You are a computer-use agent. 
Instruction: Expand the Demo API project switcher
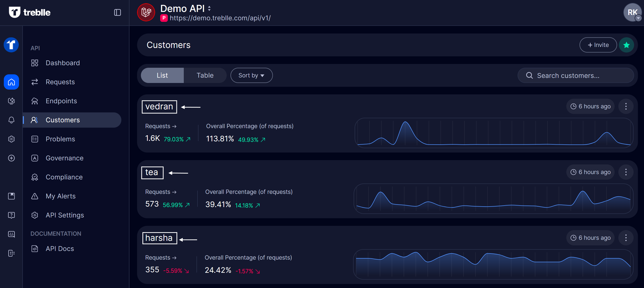[x=209, y=9]
